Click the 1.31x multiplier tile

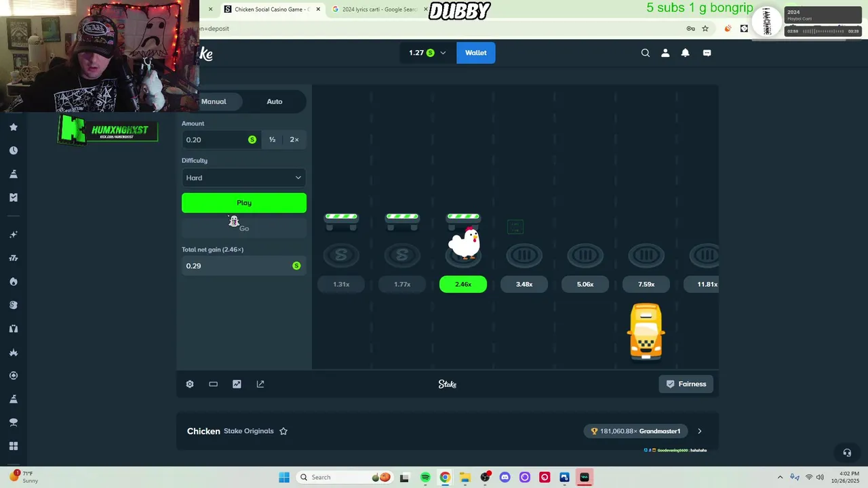[341, 285]
